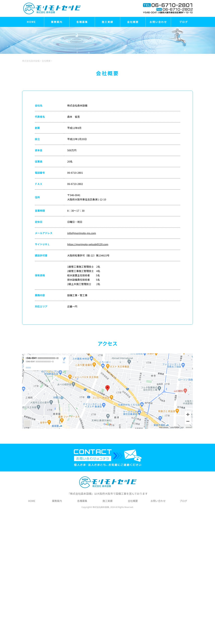This screenshot has height=644, width=215.
Task: Click the 松倉めがね くだら店 shop marker
Action: pos(142,404)
